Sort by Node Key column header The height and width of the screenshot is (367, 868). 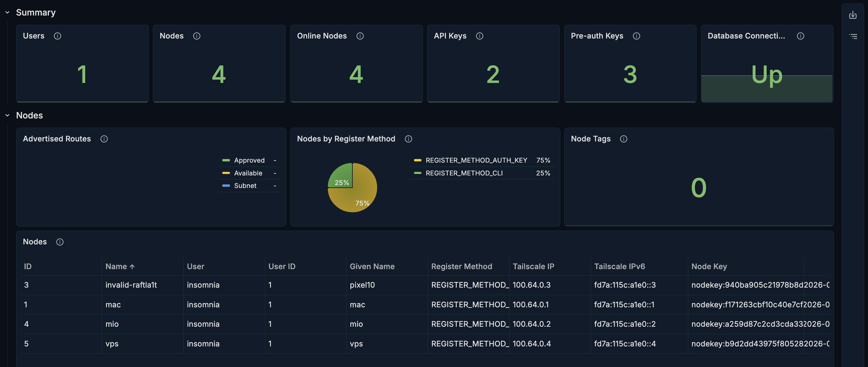709,267
